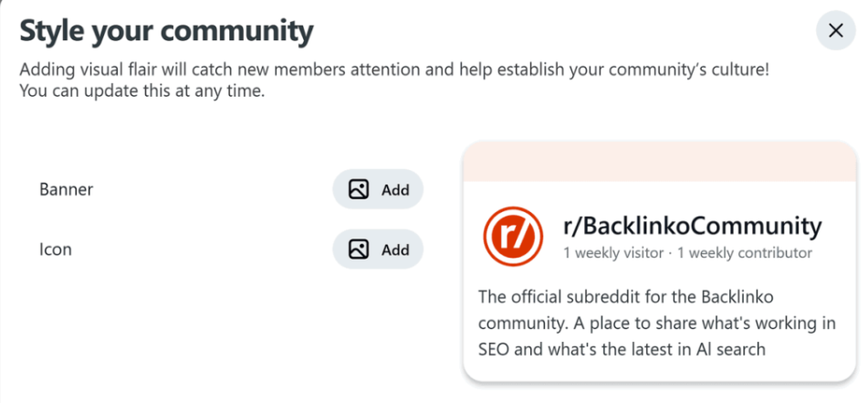Click the "1 weekly contributor" stat
This screenshot has height=403, width=868.
[x=745, y=252]
